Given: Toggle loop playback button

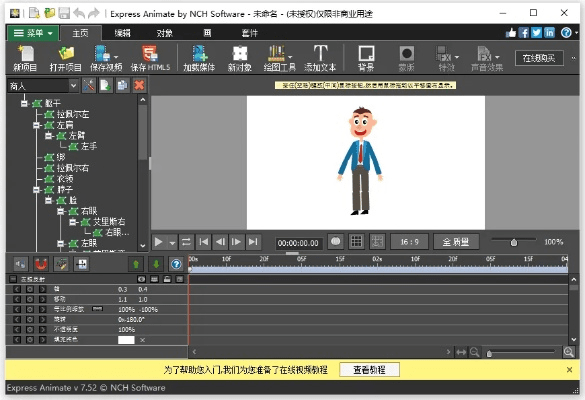Looking at the screenshot, I should pos(186,242).
